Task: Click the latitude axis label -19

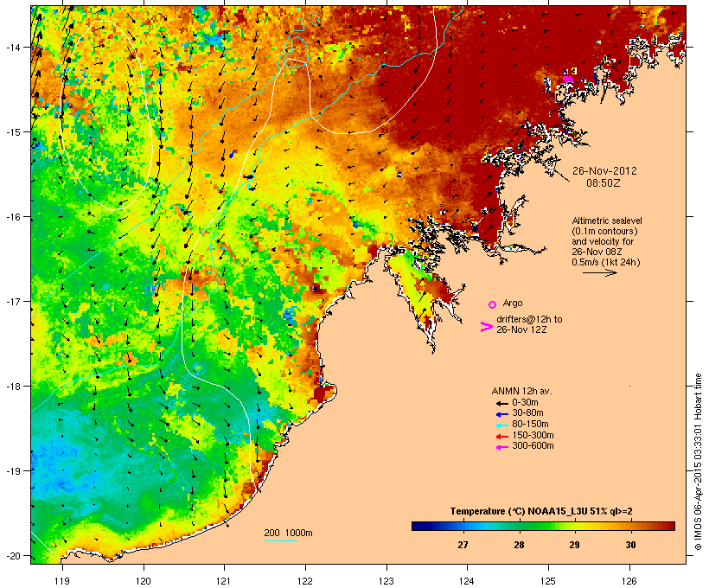Action: coord(12,471)
